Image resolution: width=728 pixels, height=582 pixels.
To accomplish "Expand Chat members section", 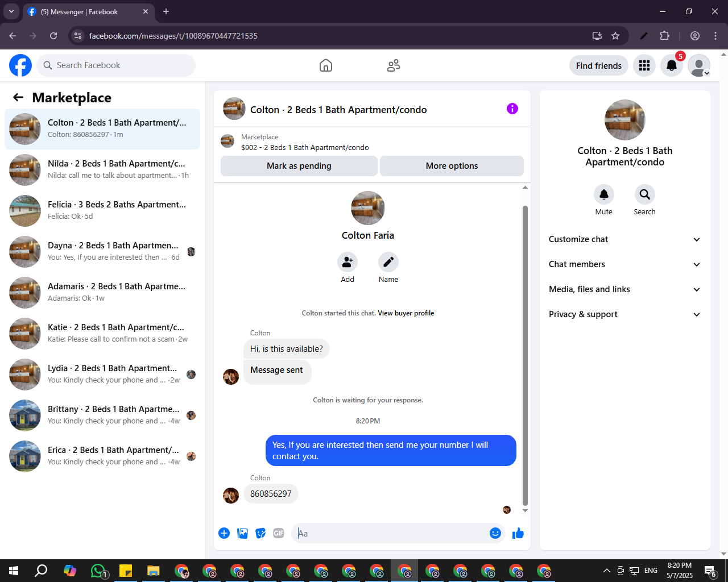I will click(624, 264).
